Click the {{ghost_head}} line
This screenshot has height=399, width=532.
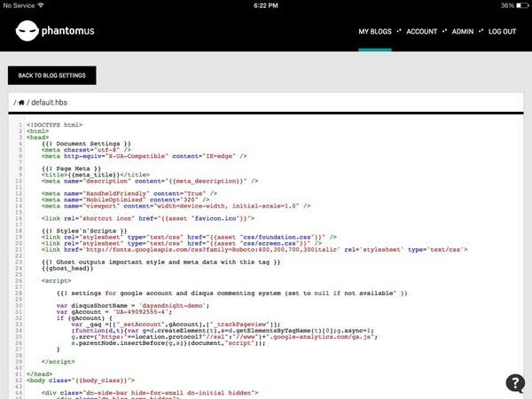pyautogui.click(x=67, y=269)
